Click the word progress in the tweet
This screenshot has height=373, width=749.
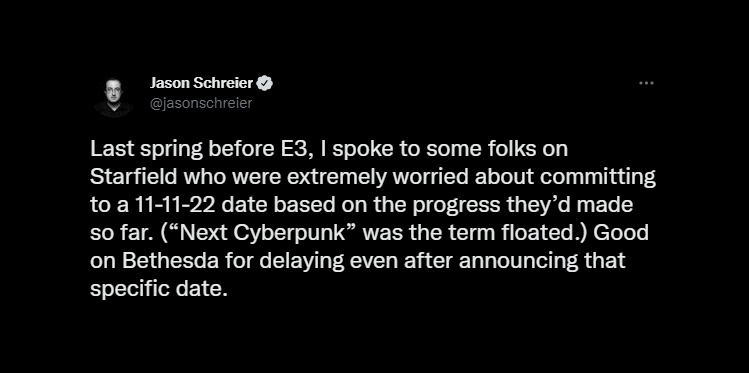point(454,207)
